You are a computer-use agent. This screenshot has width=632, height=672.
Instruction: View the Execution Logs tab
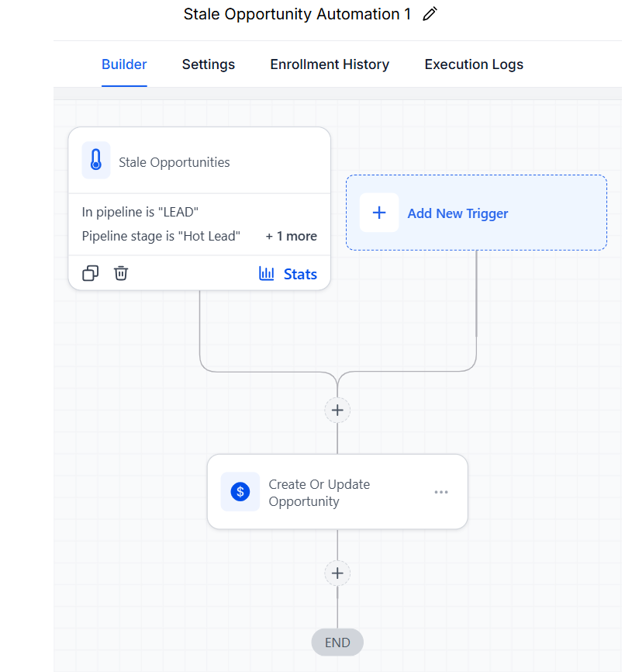click(x=474, y=64)
